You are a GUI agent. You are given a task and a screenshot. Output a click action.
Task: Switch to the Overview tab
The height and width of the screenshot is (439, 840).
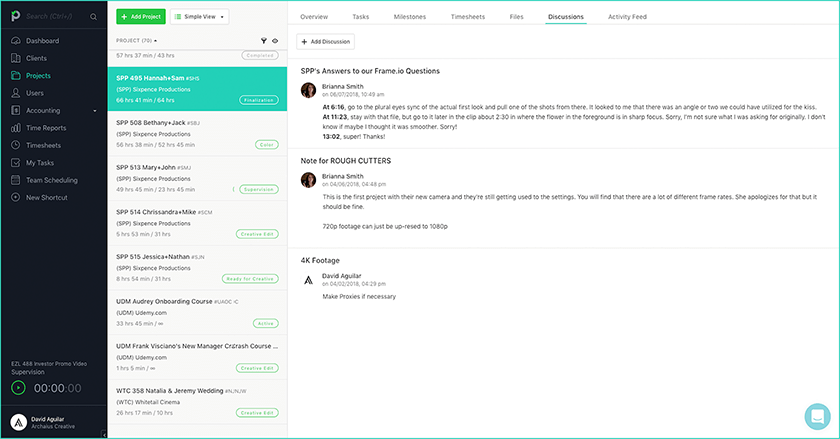coord(314,17)
